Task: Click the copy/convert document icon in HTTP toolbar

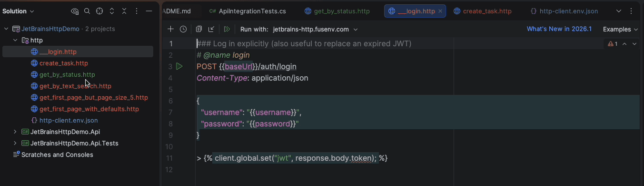Action: point(199,29)
